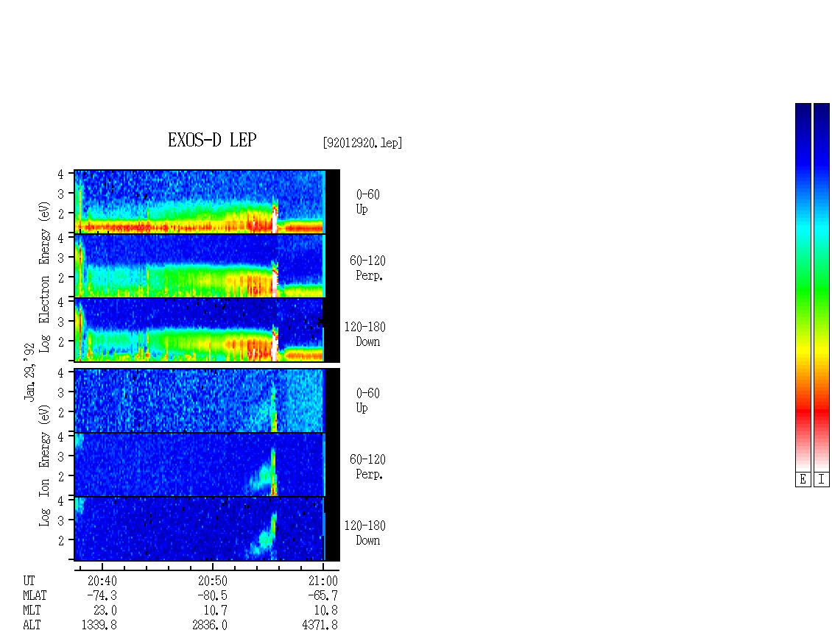The height and width of the screenshot is (644, 832).
Task: Click the Log Electron Energy (eV) axis label
Action: (x=44, y=277)
